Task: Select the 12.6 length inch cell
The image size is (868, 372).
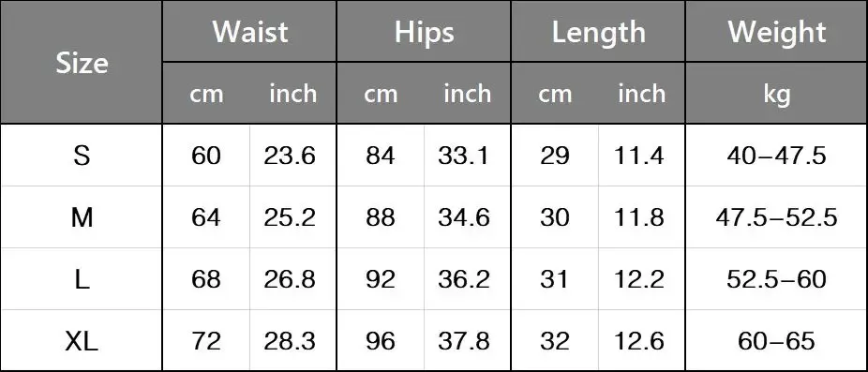Action: [638, 342]
